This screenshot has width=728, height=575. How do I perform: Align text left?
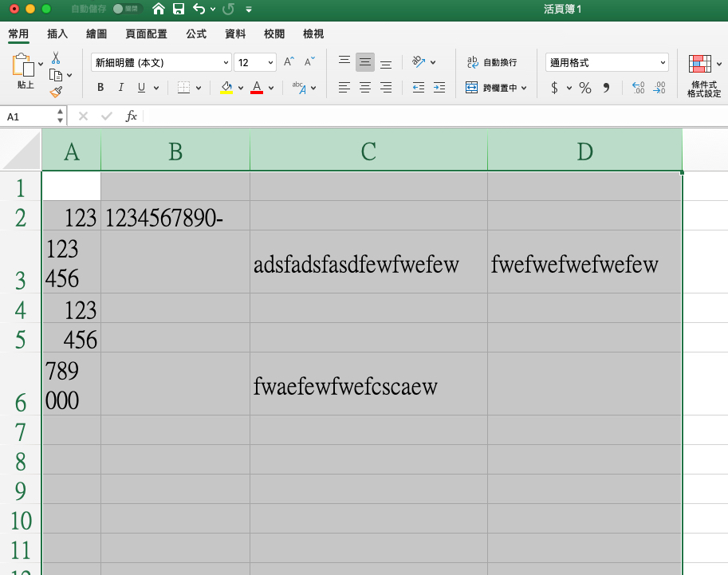point(344,87)
